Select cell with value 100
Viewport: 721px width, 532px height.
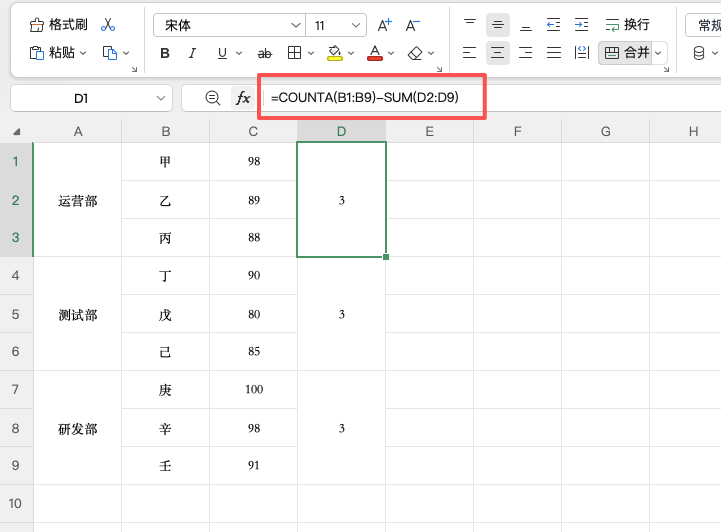(x=253, y=389)
